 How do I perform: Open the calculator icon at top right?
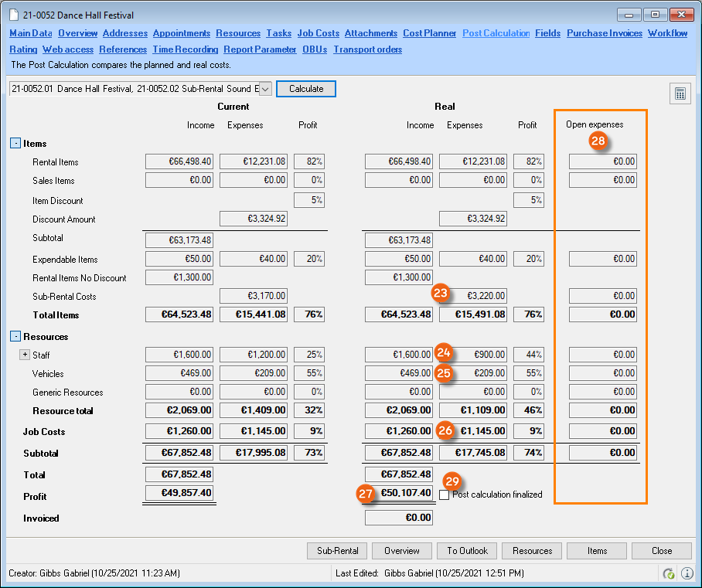[680, 93]
